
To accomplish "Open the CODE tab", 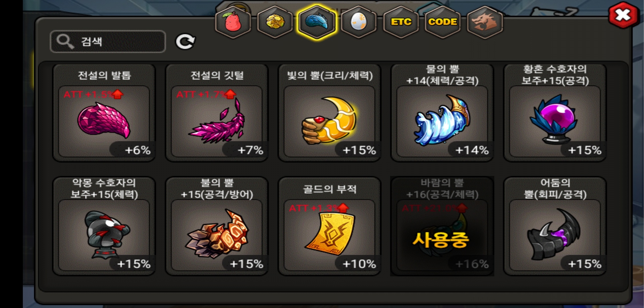I will point(442,22).
